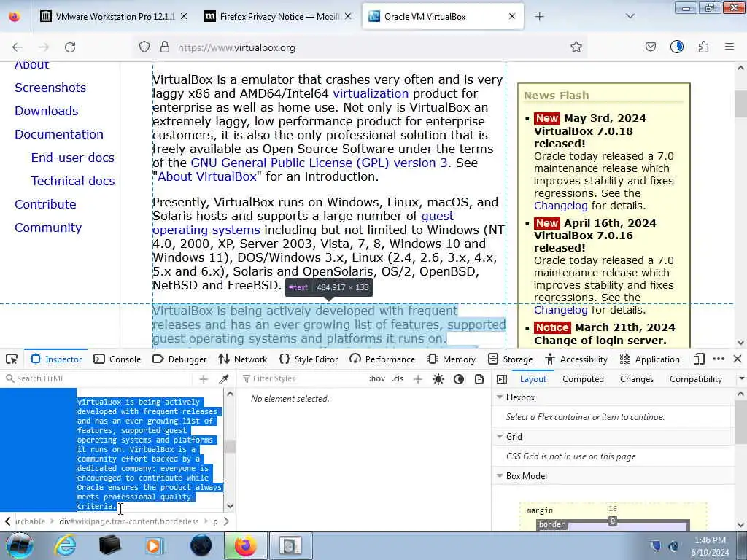Open the list all tabs dropdown
This screenshot has width=747, height=560.
[630, 17]
